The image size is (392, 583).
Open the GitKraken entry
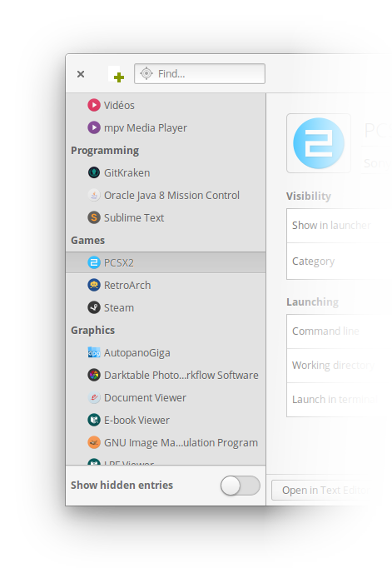(x=166, y=173)
